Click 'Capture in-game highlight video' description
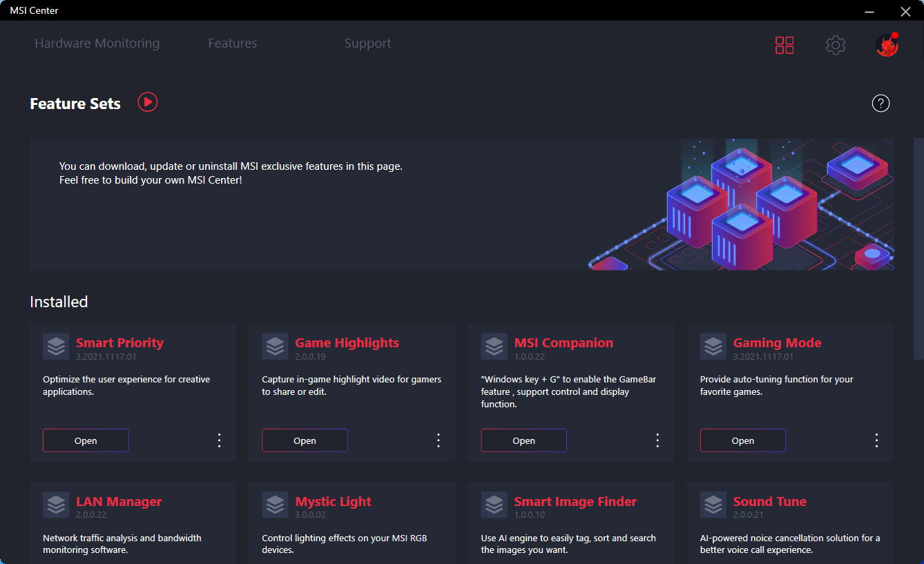 pos(352,385)
